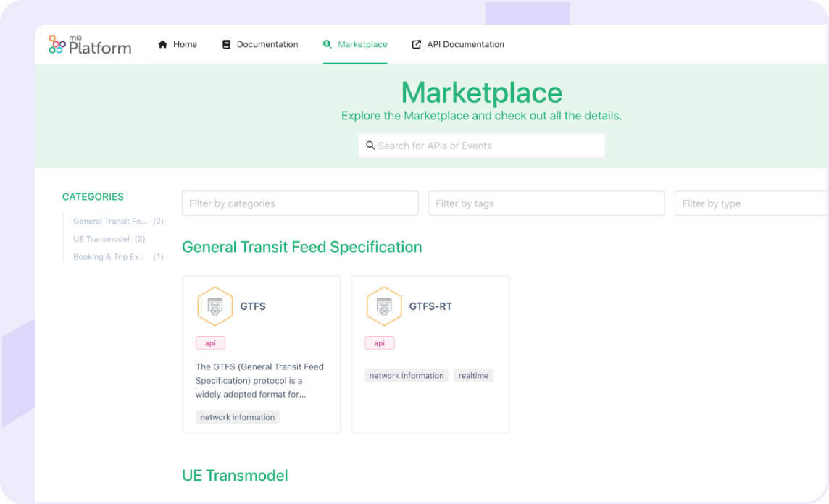Click the realtime tag on GTFS-RT card
The height and width of the screenshot is (504, 829).
(474, 376)
